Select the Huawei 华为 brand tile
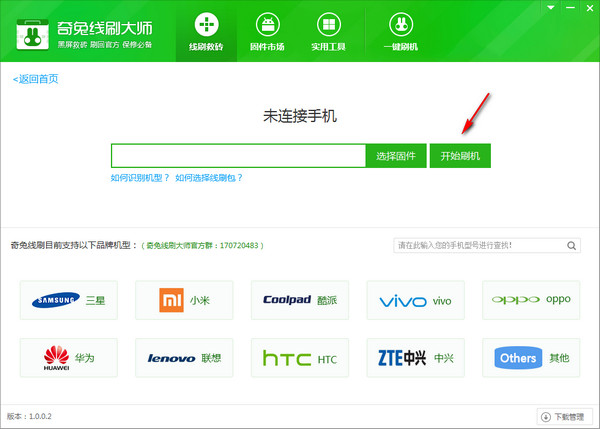 pos(69,357)
